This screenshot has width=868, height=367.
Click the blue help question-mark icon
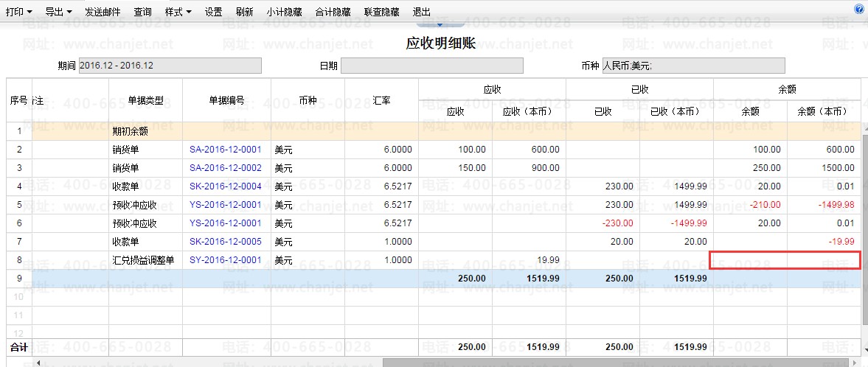pyautogui.click(x=858, y=8)
